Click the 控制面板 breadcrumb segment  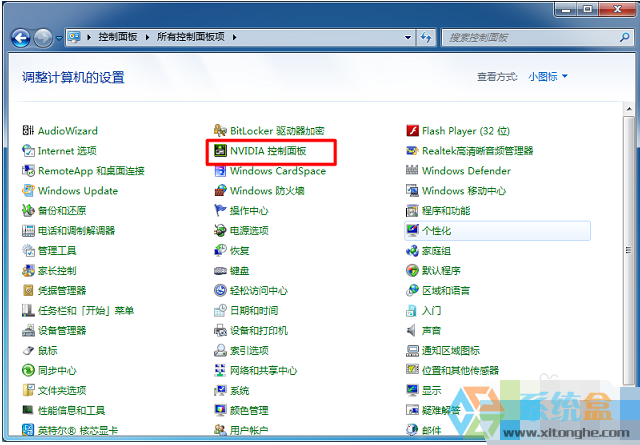pos(118,37)
